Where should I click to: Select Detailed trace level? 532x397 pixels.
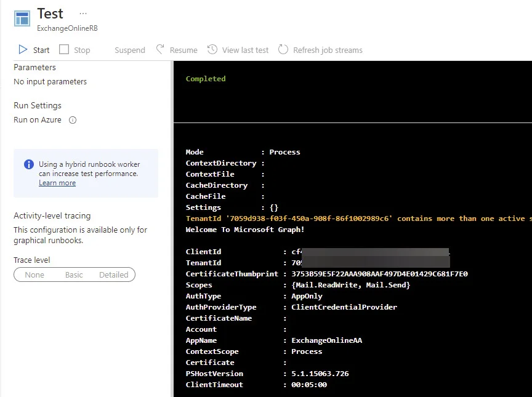tap(114, 275)
